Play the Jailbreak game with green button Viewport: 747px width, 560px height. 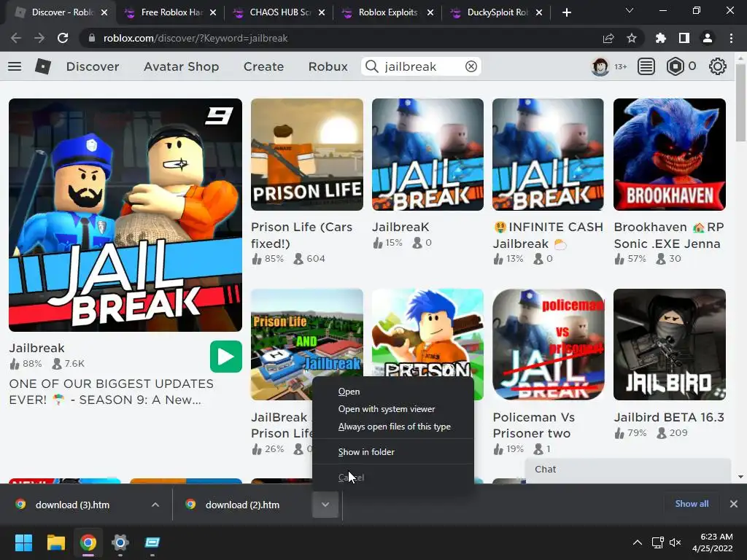tap(226, 357)
